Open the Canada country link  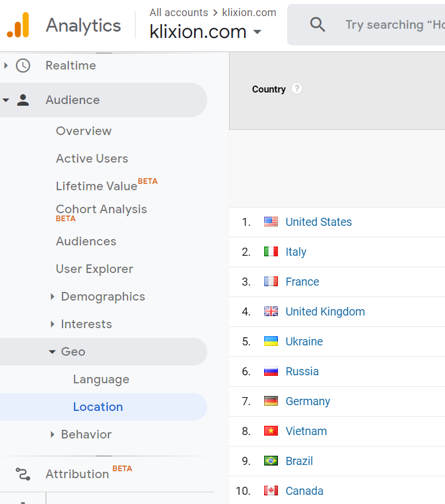click(304, 491)
